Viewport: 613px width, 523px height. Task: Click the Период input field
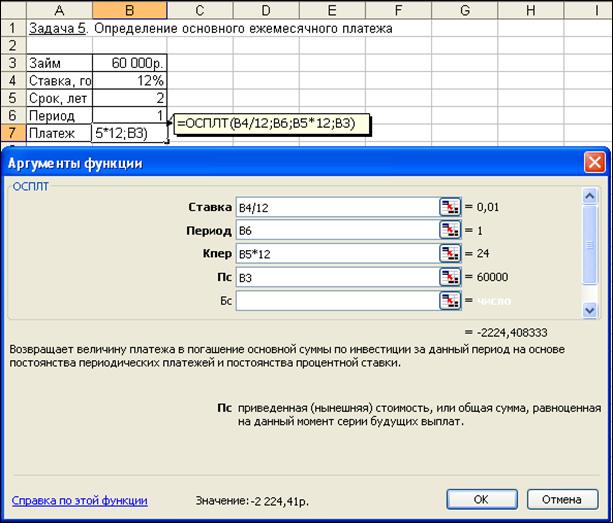[x=336, y=230]
